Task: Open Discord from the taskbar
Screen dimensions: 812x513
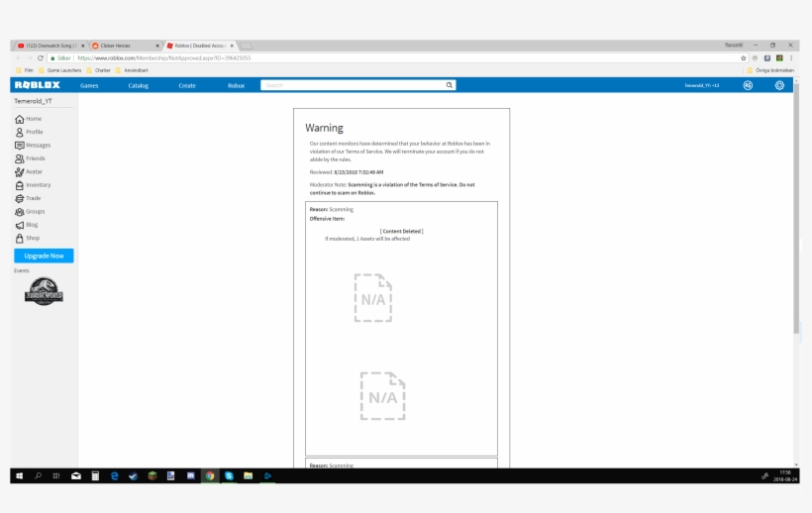Action: pos(190,475)
